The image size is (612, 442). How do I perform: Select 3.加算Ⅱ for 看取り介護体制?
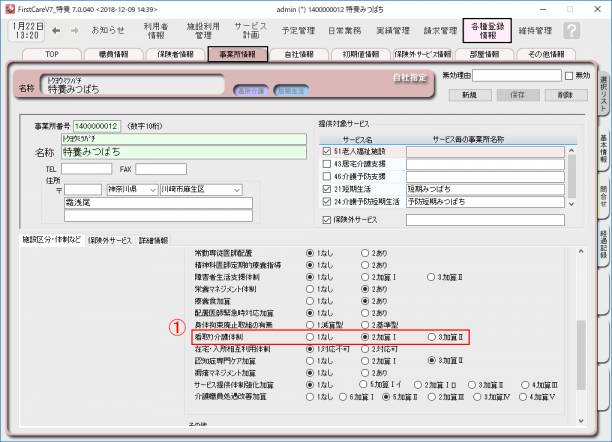[x=431, y=338]
